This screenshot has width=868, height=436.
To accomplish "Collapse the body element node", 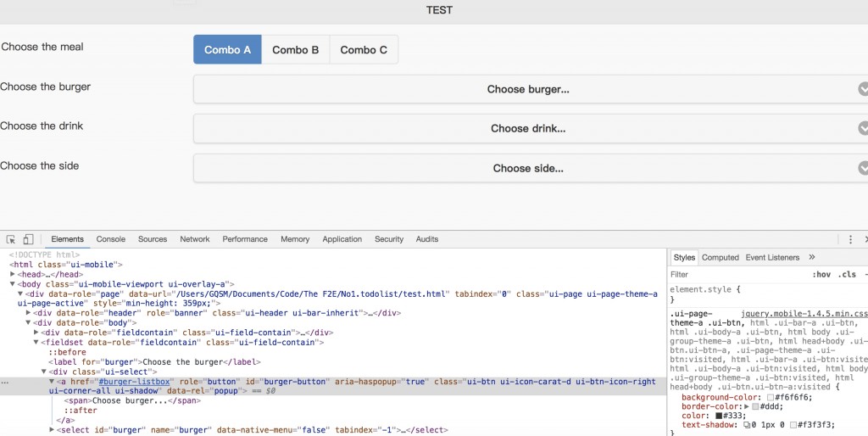I will 13,284.
